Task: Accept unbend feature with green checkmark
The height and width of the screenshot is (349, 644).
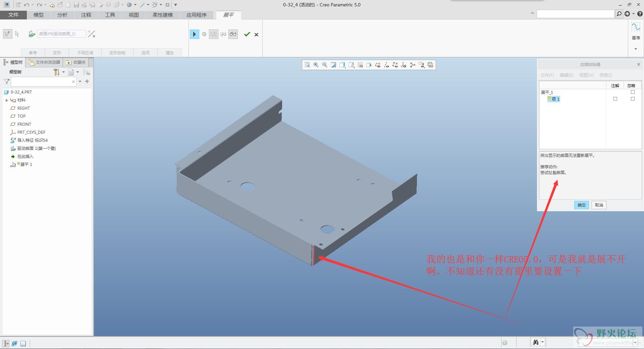Action: [x=247, y=34]
